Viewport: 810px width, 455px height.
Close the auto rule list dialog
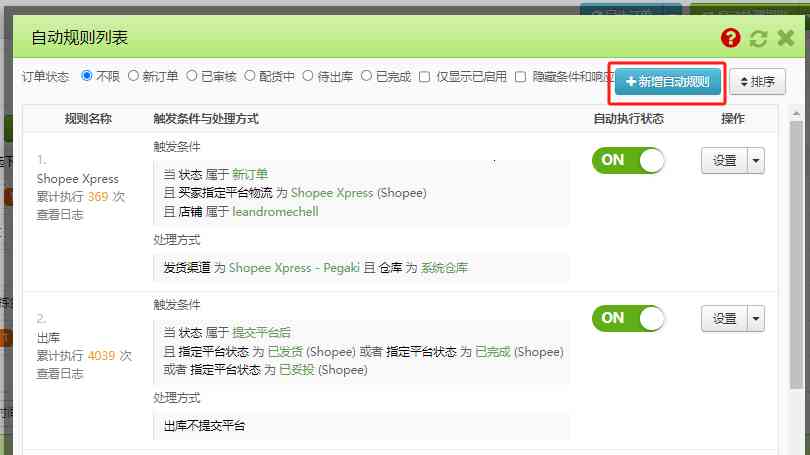click(x=786, y=38)
